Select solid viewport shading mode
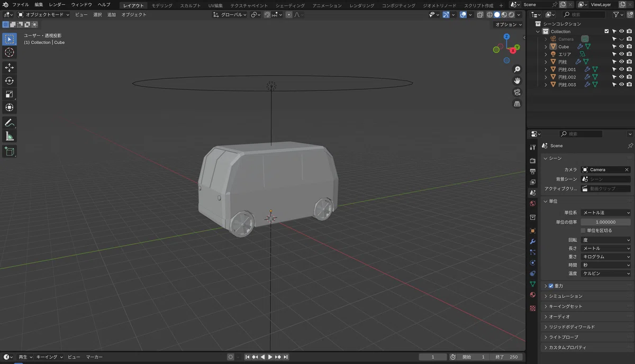635x364 pixels. pyautogui.click(x=497, y=15)
